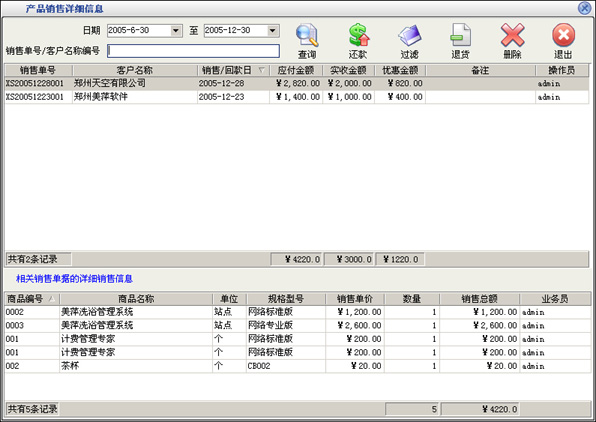Select sales order XS20051223001 row
Image resolution: width=596 pixels, height=422 pixels.
coord(296,97)
